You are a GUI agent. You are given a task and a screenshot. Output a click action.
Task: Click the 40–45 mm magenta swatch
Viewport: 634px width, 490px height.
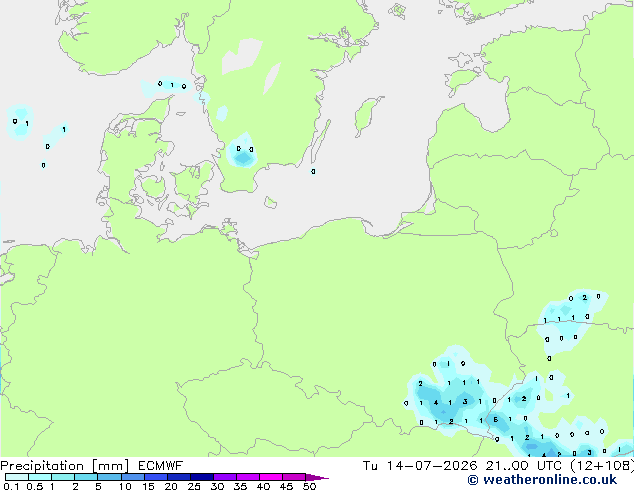[271, 477]
